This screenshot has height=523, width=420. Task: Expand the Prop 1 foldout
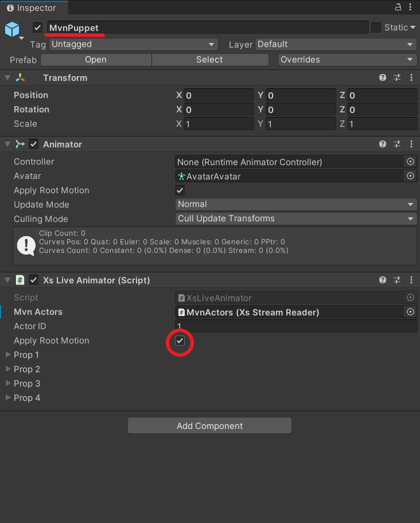tap(9, 354)
